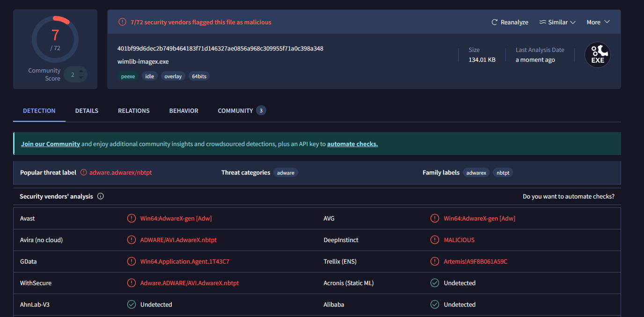Click the MALICIOUS DeepInstinct result

tap(459, 240)
